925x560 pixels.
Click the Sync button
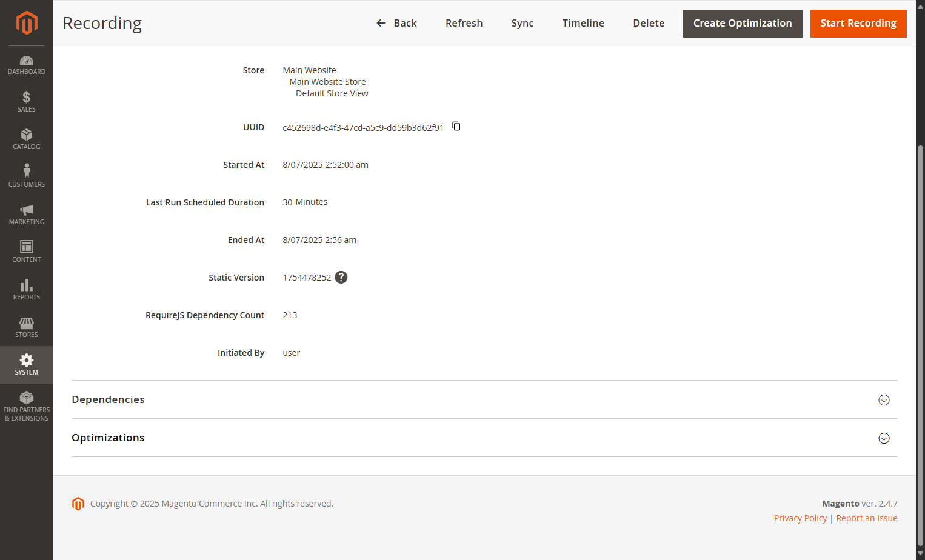coord(523,23)
